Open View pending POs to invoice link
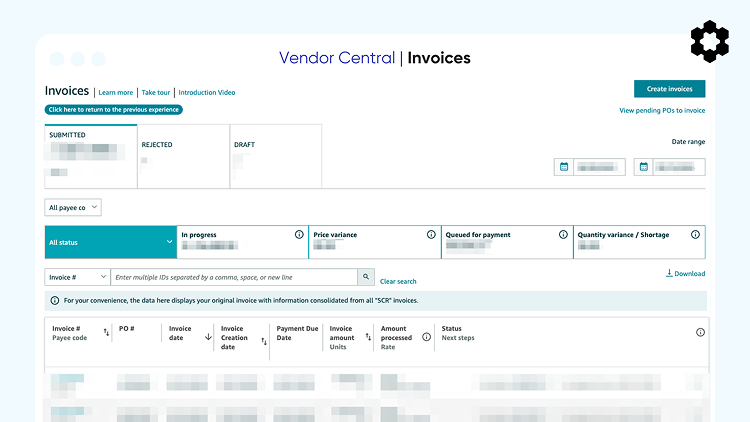The height and width of the screenshot is (422, 750). pyautogui.click(x=662, y=111)
